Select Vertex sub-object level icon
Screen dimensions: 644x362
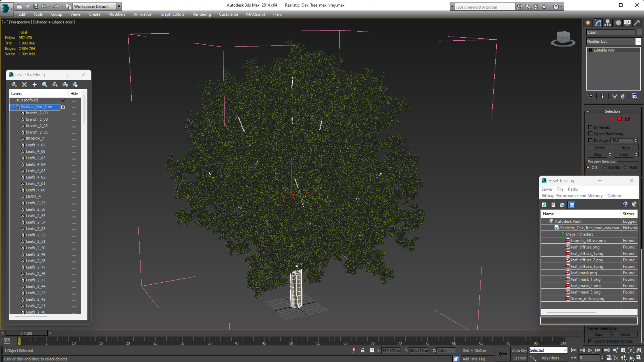click(595, 119)
